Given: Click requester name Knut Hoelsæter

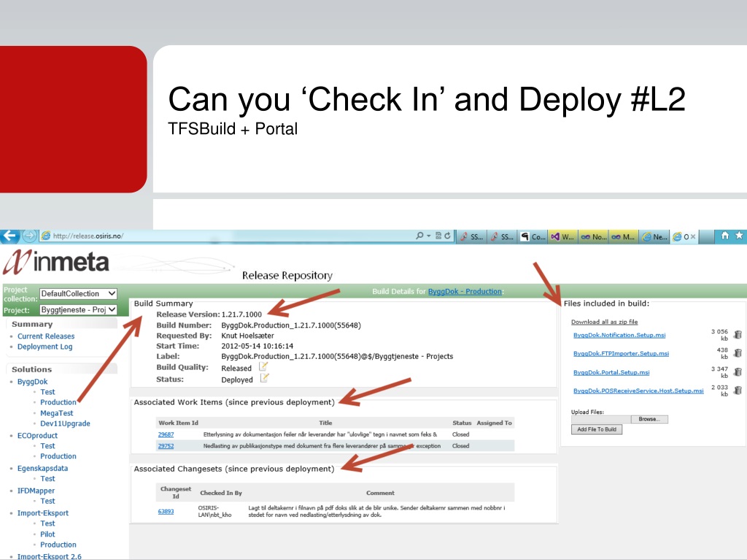Looking at the screenshot, I should pyautogui.click(x=247, y=335).
